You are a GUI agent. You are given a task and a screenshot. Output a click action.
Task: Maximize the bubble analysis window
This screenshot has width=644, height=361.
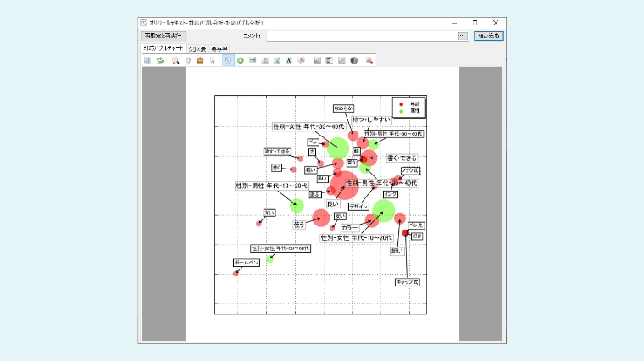click(x=475, y=23)
